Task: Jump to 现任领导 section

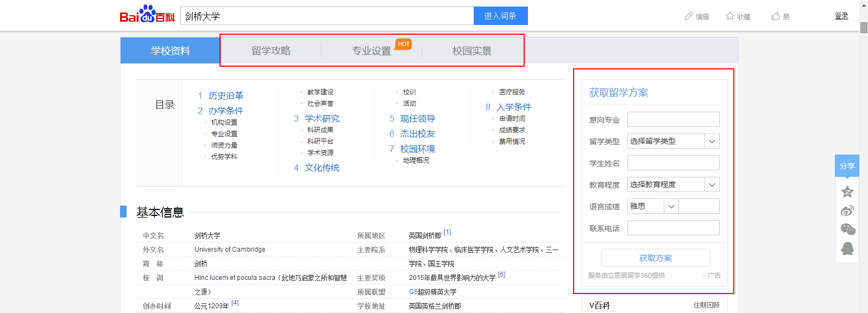Action: pos(418,118)
